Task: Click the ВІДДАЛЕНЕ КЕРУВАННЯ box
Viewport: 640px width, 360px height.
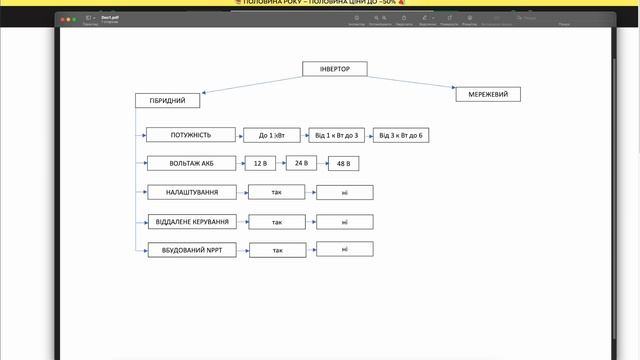Action: [x=192, y=222]
